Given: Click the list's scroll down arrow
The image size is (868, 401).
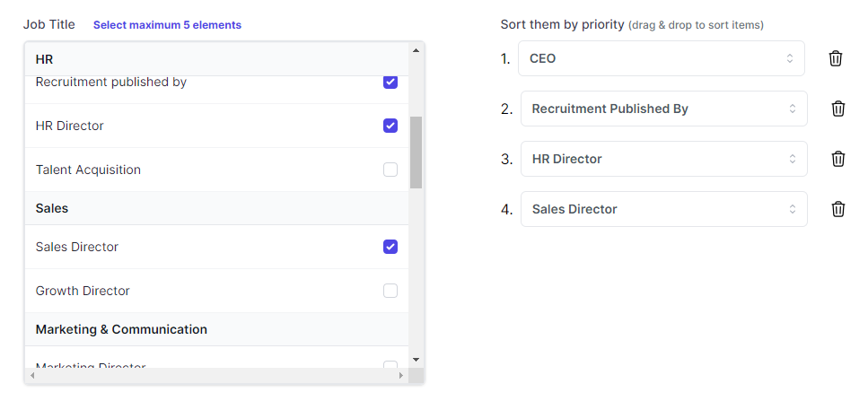Looking at the screenshot, I should click(x=415, y=359).
